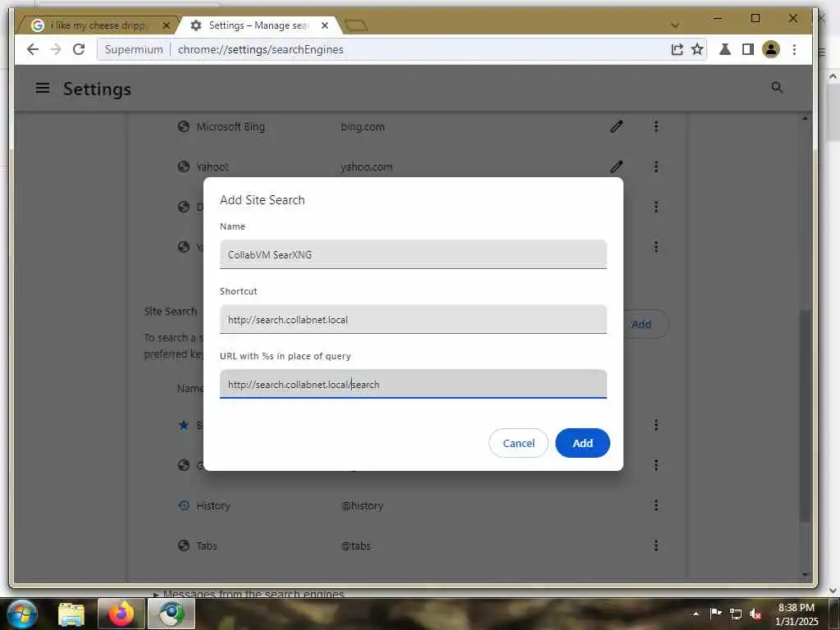840x630 pixels.
Task: Open the profile avatar menu
Action: 771,49
